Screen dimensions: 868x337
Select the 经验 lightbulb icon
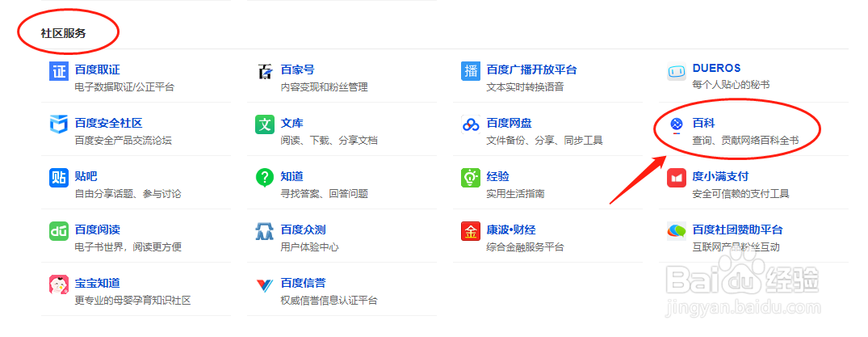pyautogui.click(x=471, y=178)
